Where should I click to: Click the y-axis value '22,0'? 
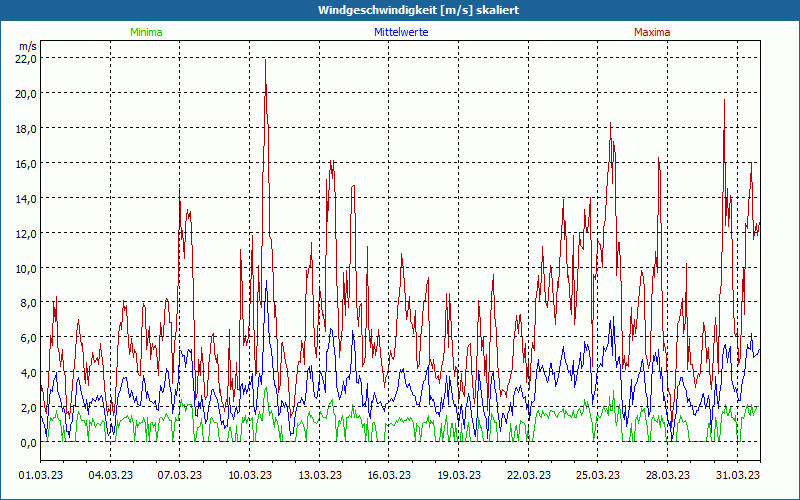(28, 59)
